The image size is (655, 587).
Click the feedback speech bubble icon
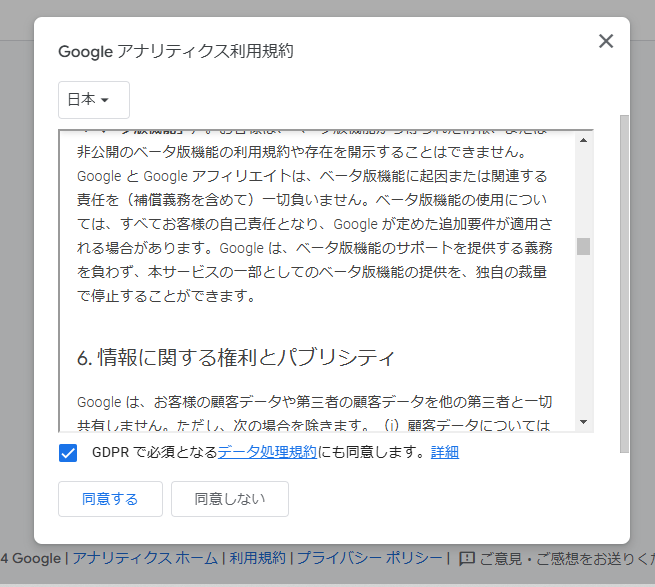pos(467,558)
